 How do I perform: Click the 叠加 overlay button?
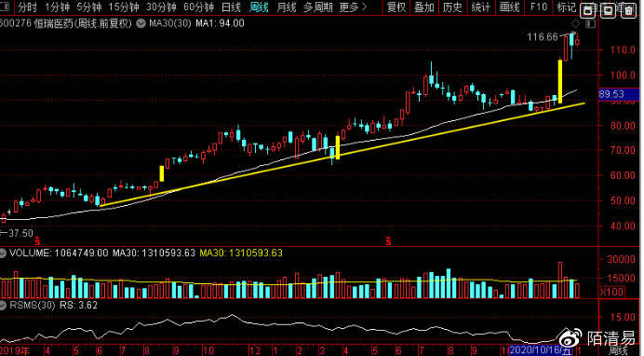coord(424,7)
